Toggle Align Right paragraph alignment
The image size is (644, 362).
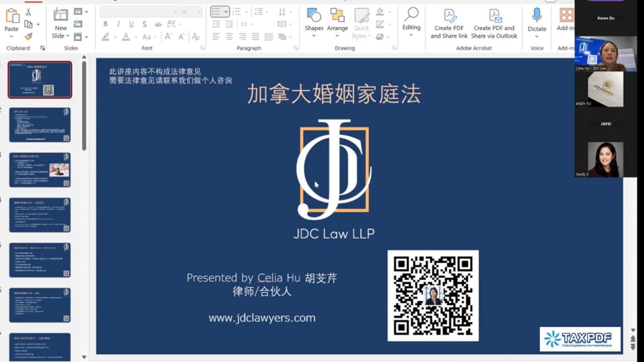point(242,36)
